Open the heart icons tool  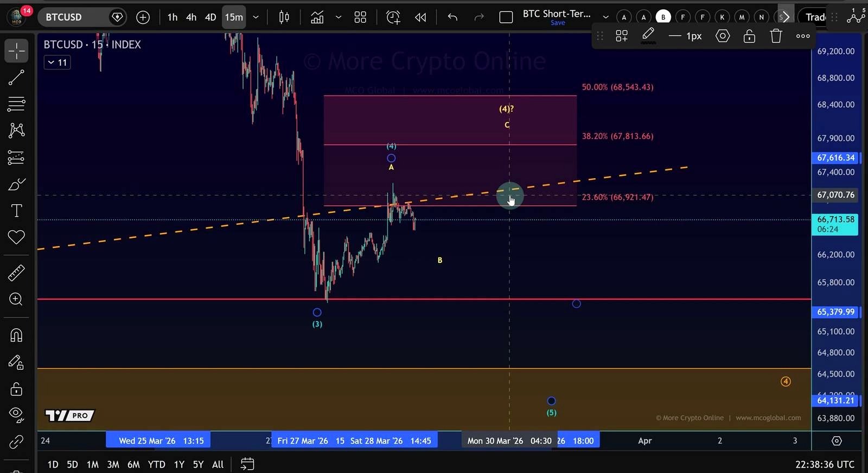tap(16, 237)
